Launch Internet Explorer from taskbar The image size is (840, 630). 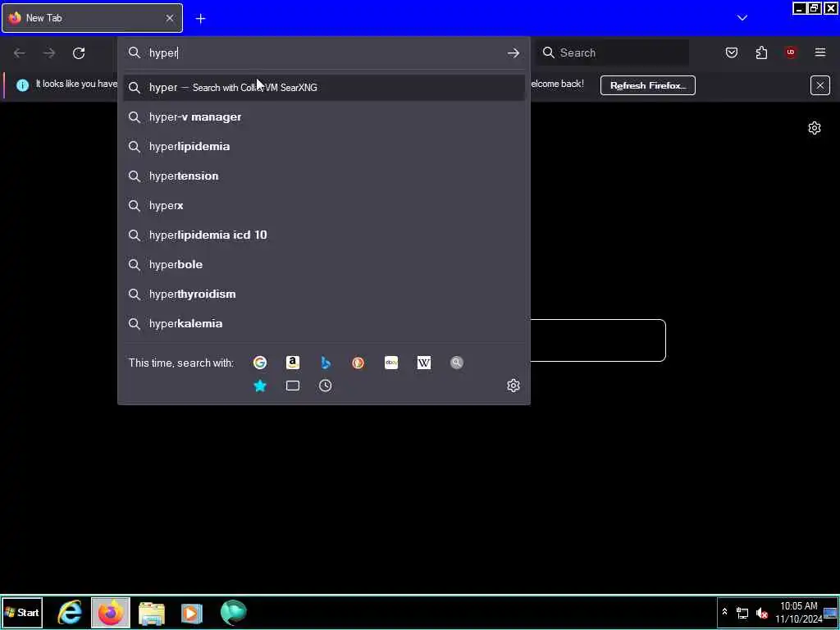70,612
